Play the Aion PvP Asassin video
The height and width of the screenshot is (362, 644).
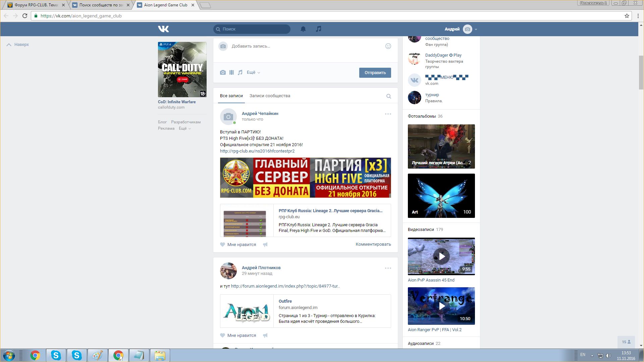(441, 256)
